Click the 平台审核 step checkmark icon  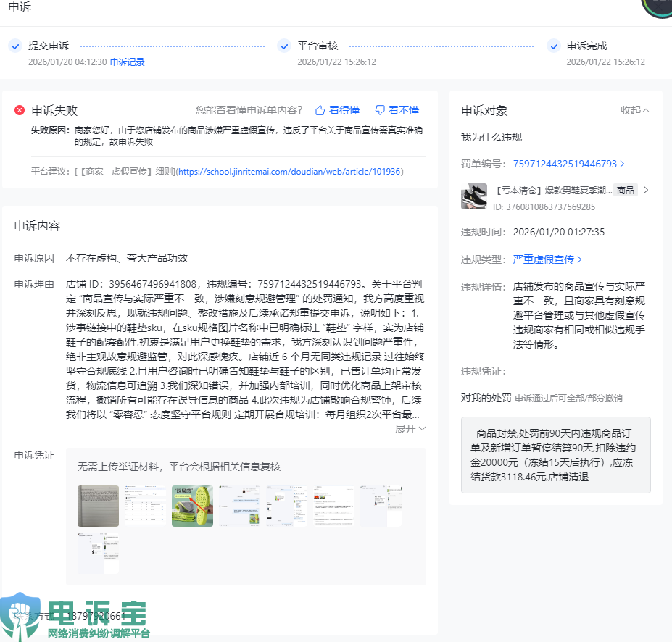click(x=284, y=46)
